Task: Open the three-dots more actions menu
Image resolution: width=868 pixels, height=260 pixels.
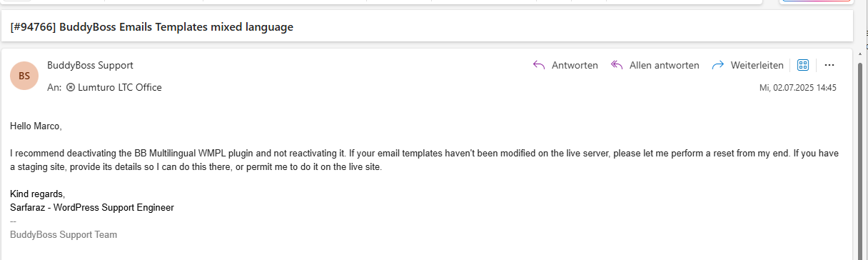Action: (829, 65)
